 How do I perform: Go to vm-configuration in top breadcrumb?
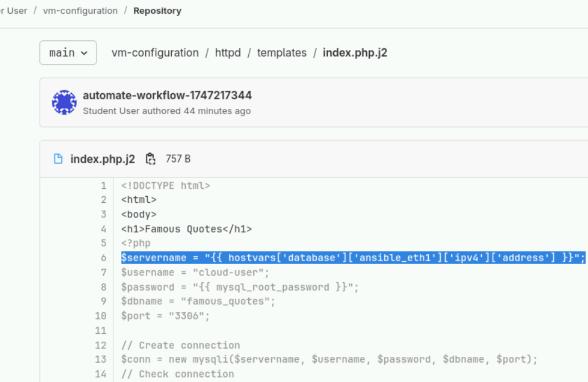[x=80, y=11]
